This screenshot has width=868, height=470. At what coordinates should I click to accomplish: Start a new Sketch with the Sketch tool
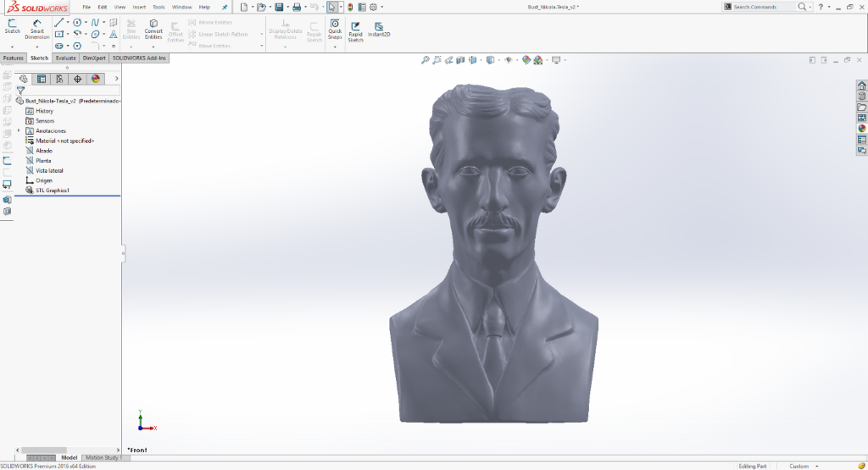12,26
